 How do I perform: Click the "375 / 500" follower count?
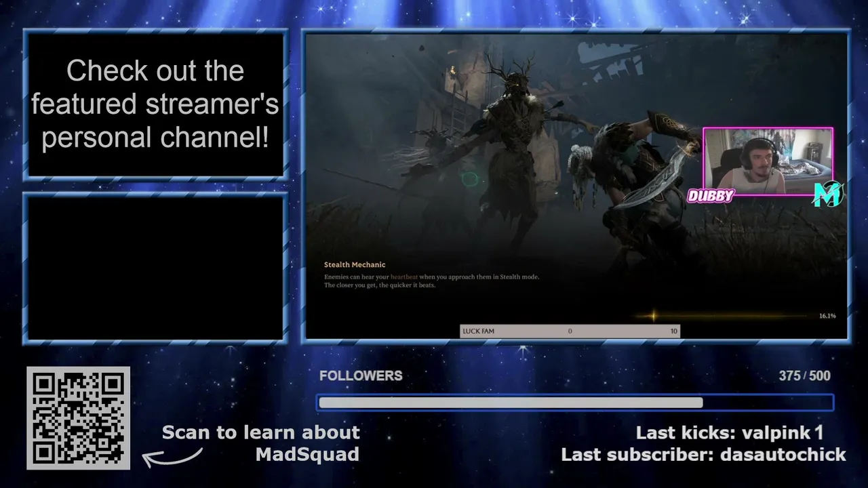pos(804,375)
